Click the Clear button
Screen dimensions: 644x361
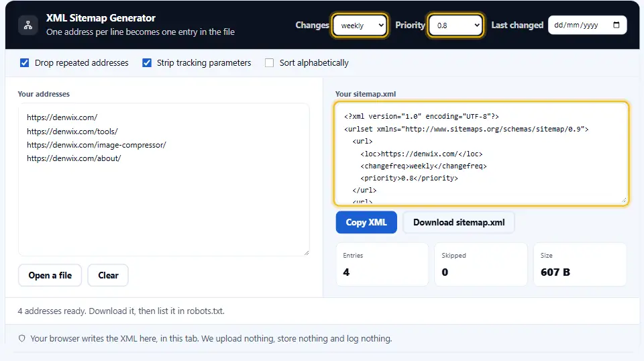click(108, 275)
